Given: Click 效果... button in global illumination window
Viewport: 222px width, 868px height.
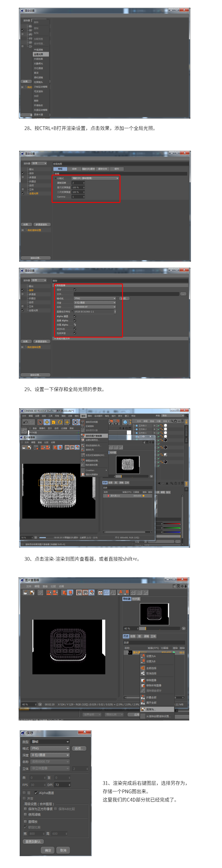Looking at the screenshot, I should [26, 224].
